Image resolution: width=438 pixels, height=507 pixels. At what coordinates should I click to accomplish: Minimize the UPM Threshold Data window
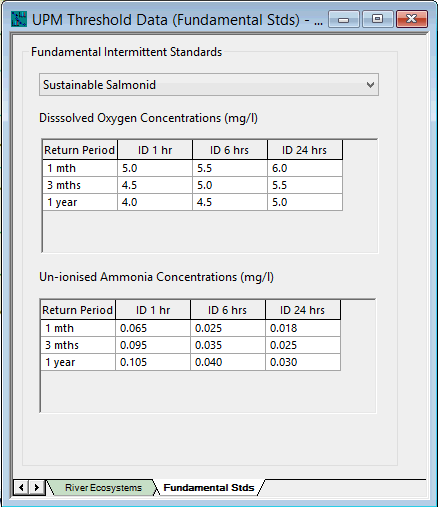pos(344,19)
